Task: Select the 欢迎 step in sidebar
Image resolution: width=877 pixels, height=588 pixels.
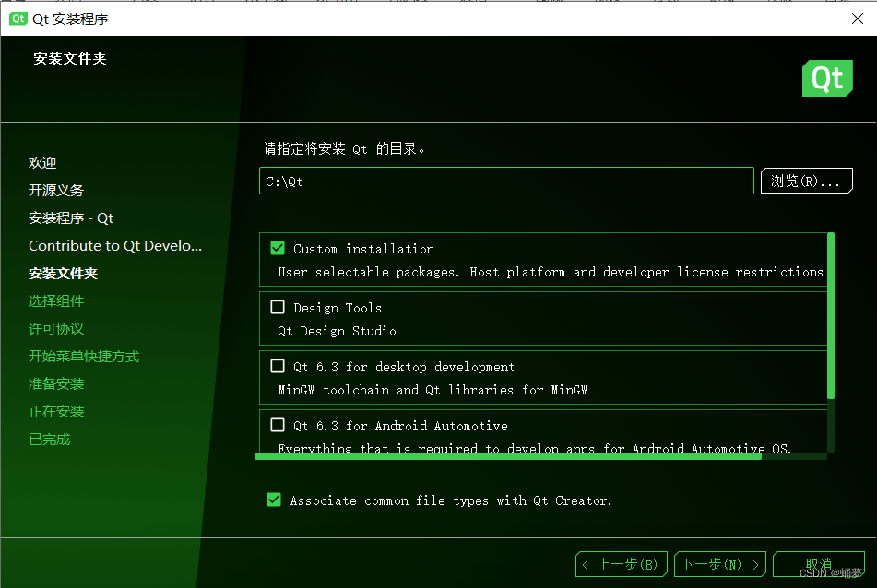Action: coord(42,162)
